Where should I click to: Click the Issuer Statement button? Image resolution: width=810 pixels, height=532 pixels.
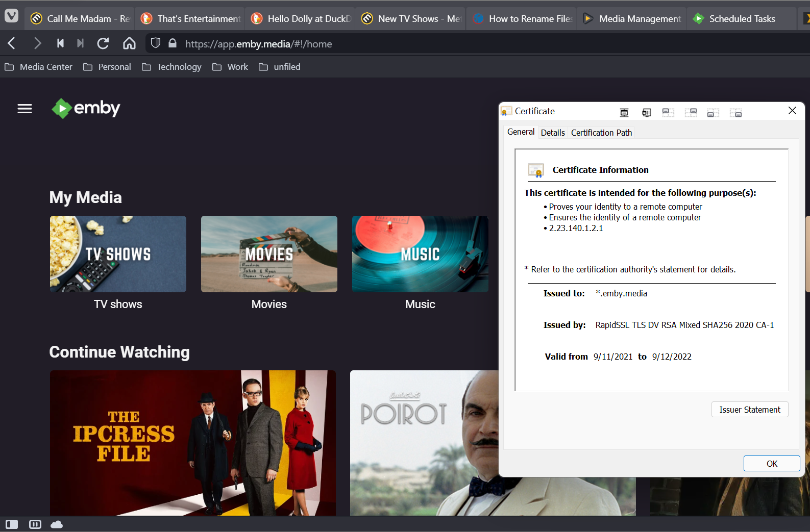coord(749,410)
